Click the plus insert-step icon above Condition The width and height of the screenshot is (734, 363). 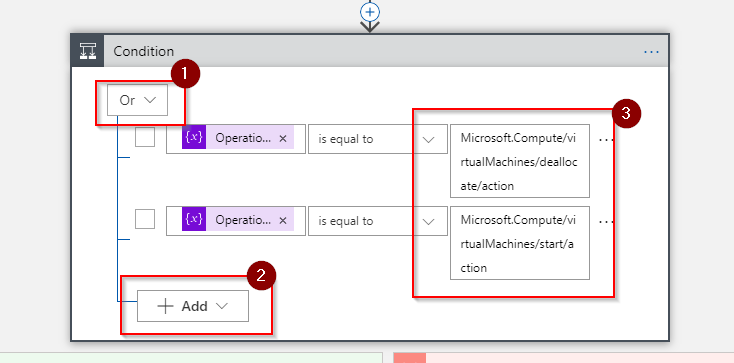point(370,12)
